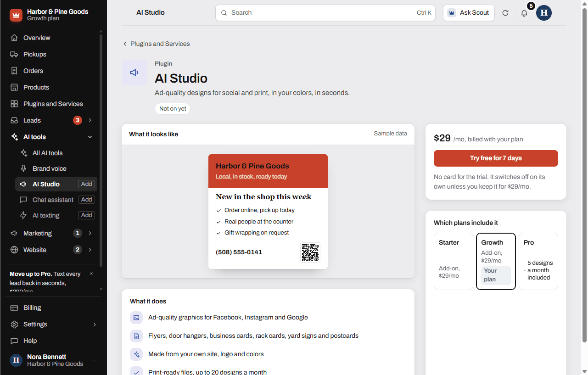The image size is (588, 375).
Task: Click Try free for 7 days
Action: tap(496, 158)
